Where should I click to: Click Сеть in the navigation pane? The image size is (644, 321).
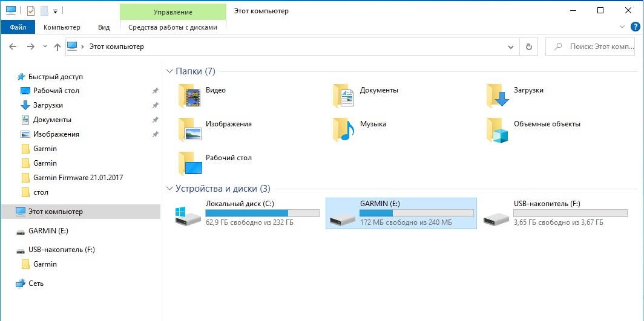(36, 284)
